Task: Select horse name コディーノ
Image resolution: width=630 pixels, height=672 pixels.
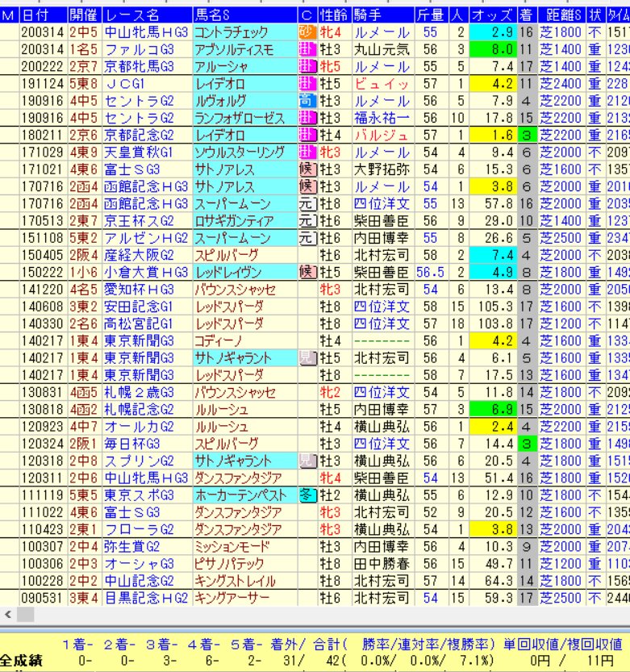Action: click(x=219, y=340)
